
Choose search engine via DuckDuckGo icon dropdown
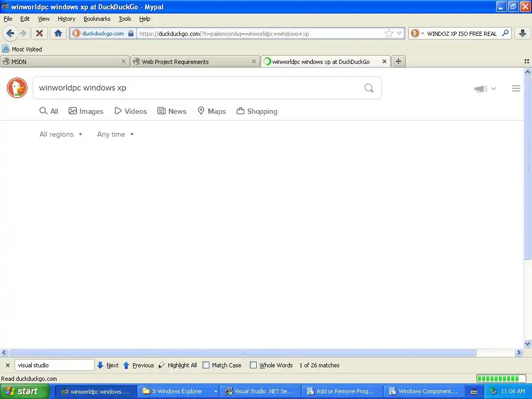pos(417,33)
